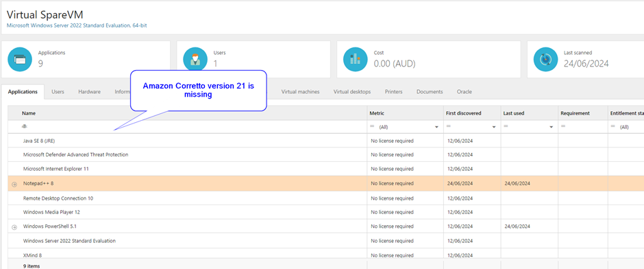Click the First discovered equals operator icon
This screenshot has height=269, width=644.
coord(449,127)
